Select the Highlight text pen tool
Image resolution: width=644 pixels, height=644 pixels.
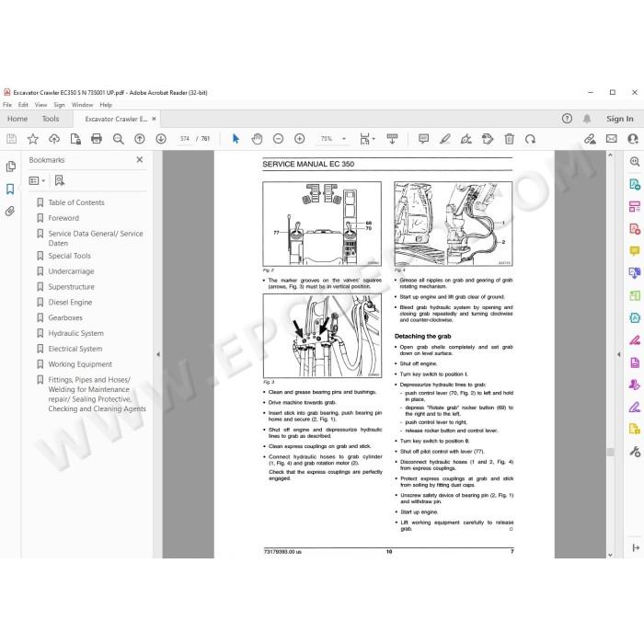444,139
